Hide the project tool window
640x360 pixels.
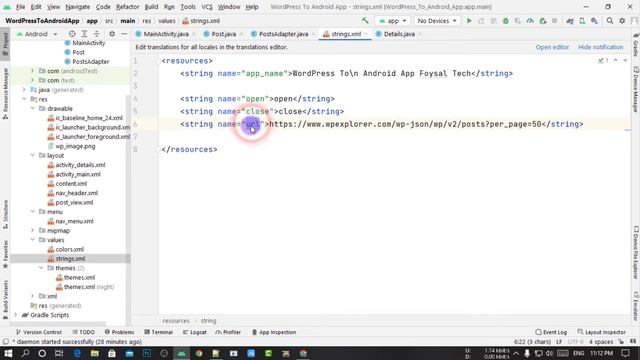(124, 34)
